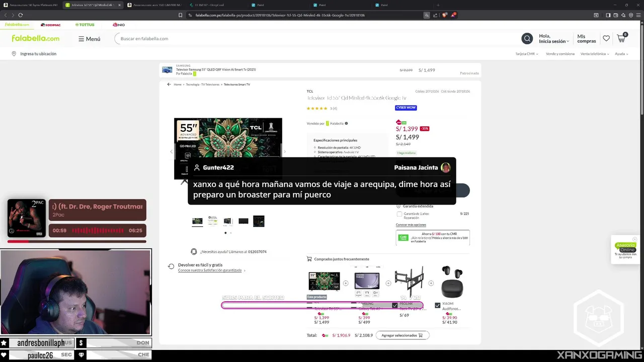Click 'Agregar seleccionados' button
644x362 pixels.
[x=403, y=335]
